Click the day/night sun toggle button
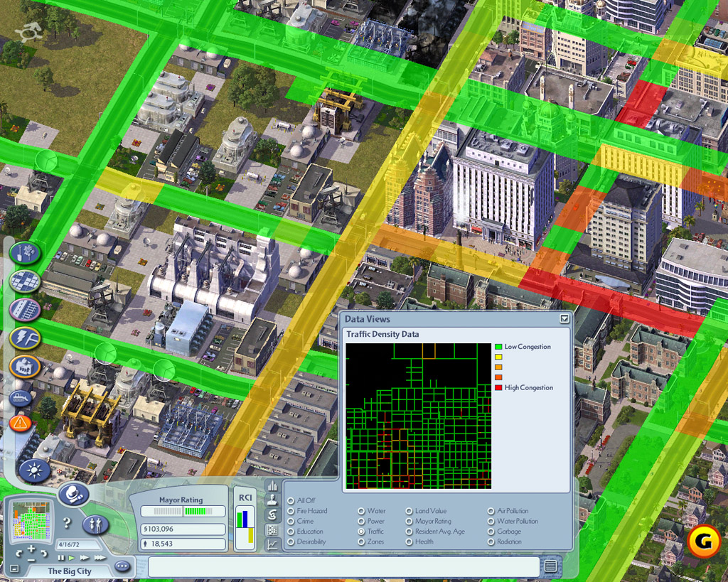728x582 pixels. (34, 470)
